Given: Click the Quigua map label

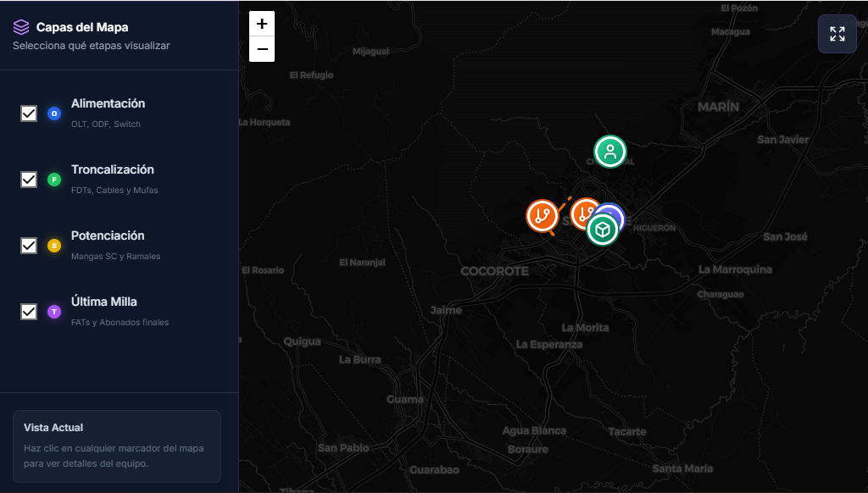Looking at the screenshot, I should [x=303, y=341].
